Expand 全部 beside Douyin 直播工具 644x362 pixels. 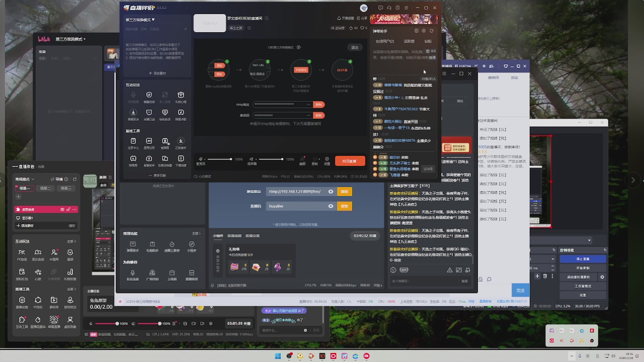(71, 289)
